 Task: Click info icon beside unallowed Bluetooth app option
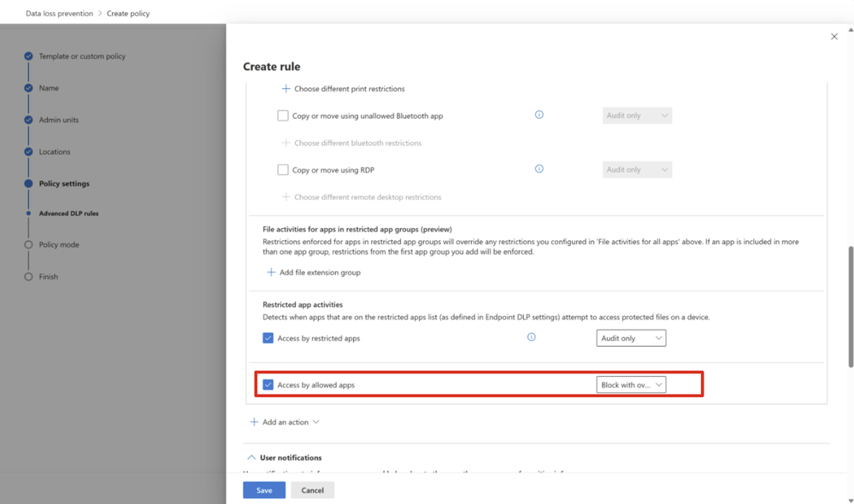click(x=539, y=114)
